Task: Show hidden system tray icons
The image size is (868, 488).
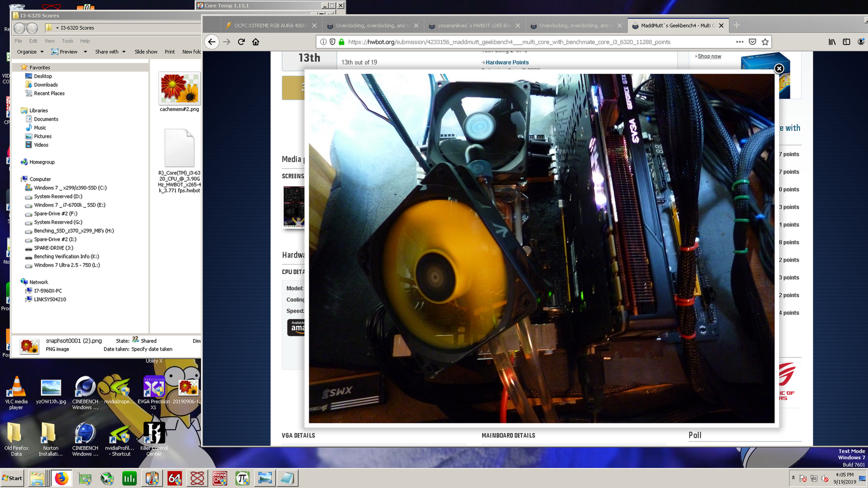Action: 793,478
